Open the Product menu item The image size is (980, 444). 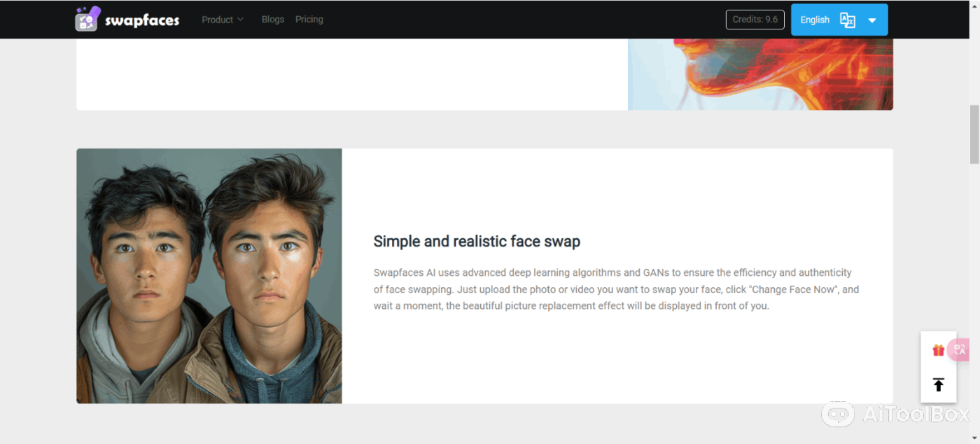[217, 20]
